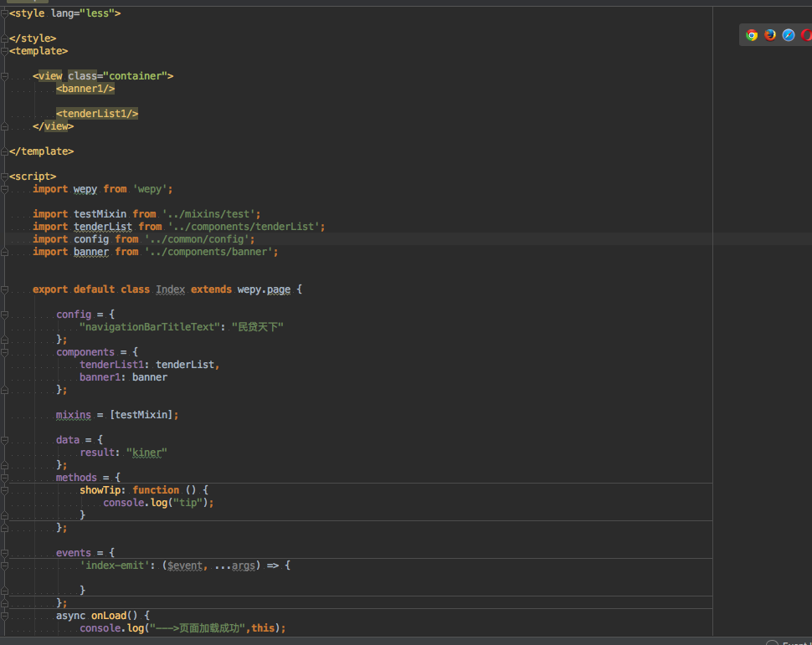This screenshot has height=645, width=812.
Task: Click the tenderList1 tag in template
Action: click(96, 113)
